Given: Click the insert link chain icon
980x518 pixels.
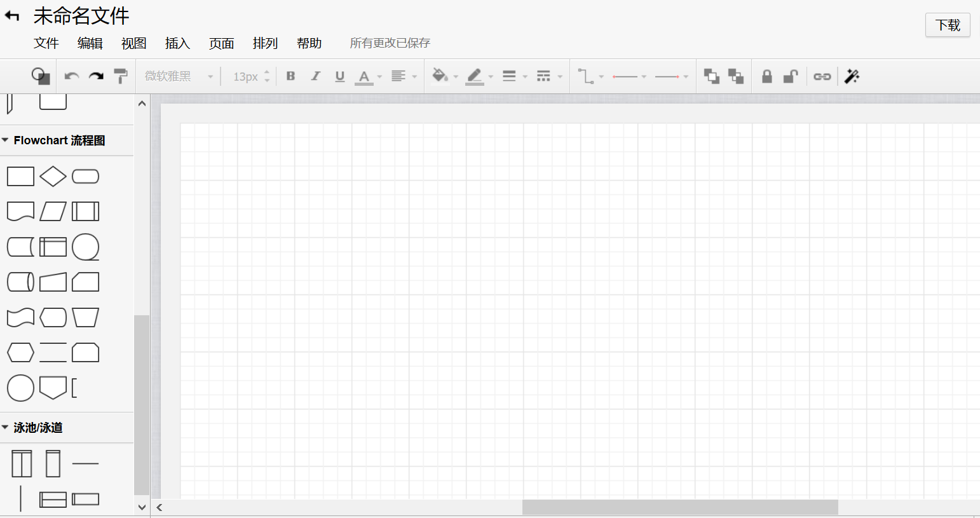Looking at the screenshot, I should [x=822, y=76].
